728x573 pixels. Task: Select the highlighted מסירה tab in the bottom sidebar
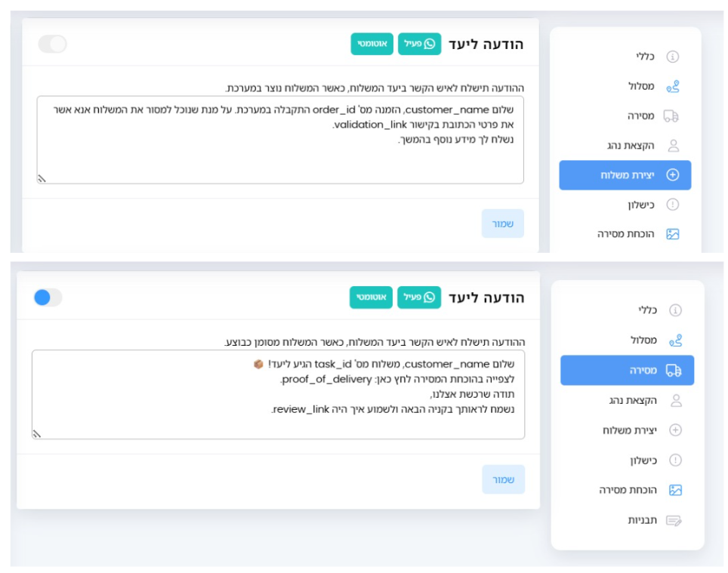(628, 370)
